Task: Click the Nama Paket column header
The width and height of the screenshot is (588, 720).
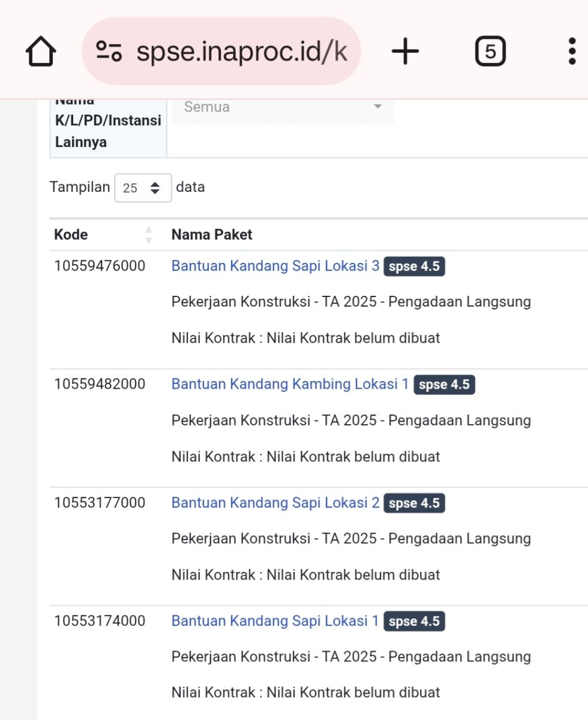Action: (212, 235)
